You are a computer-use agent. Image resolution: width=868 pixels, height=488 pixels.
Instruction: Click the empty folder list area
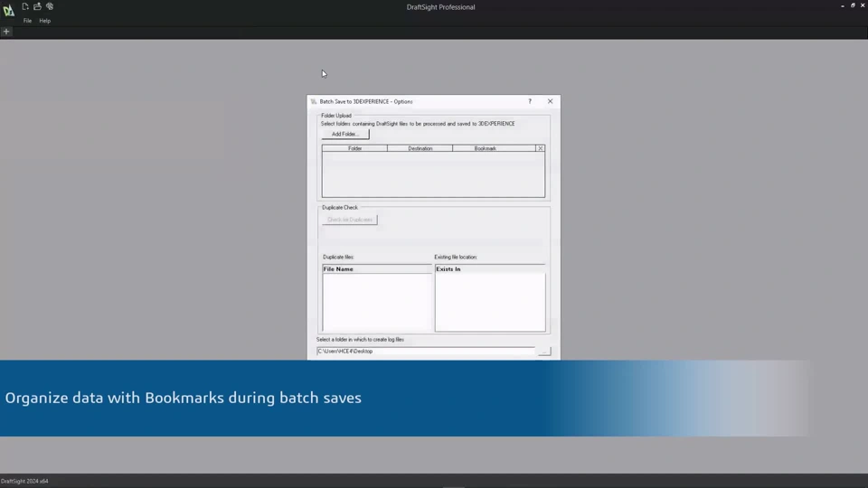(x=433, y=174)
